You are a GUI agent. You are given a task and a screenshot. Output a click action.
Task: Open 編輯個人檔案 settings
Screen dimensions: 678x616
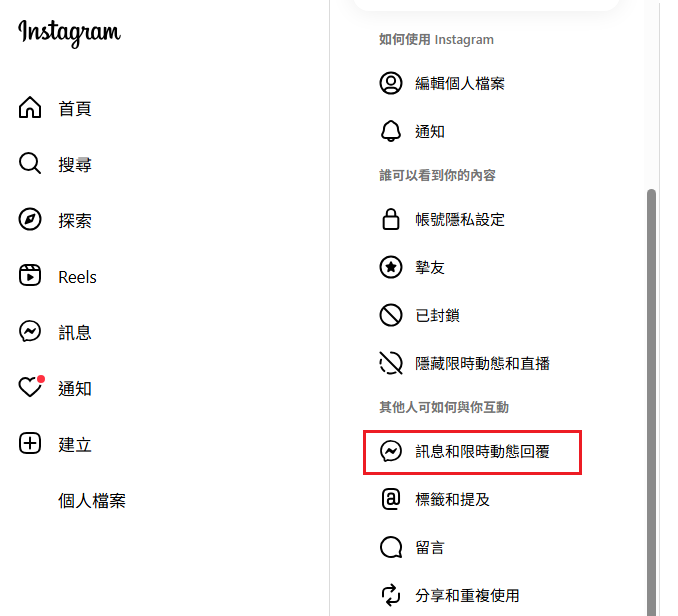tap(460, 83)
